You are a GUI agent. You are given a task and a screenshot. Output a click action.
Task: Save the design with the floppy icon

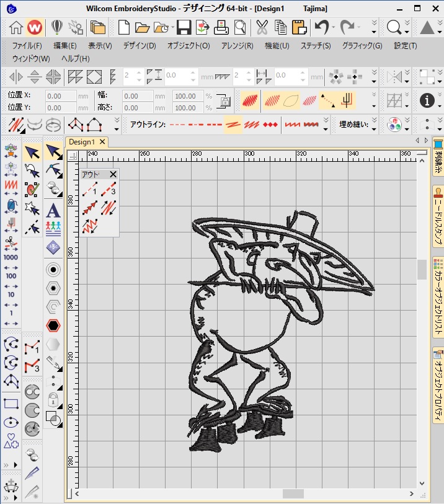point(184,28)
